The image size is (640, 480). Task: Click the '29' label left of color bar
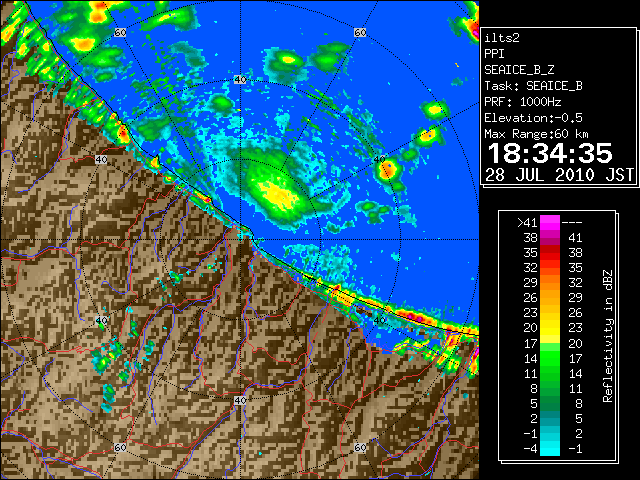click(x=530, y=282)
